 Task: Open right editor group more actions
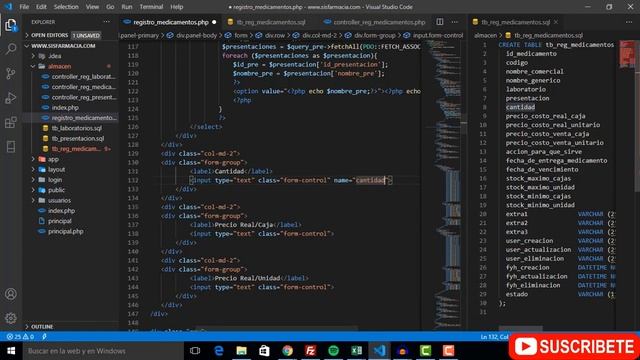tap(629, 22)
